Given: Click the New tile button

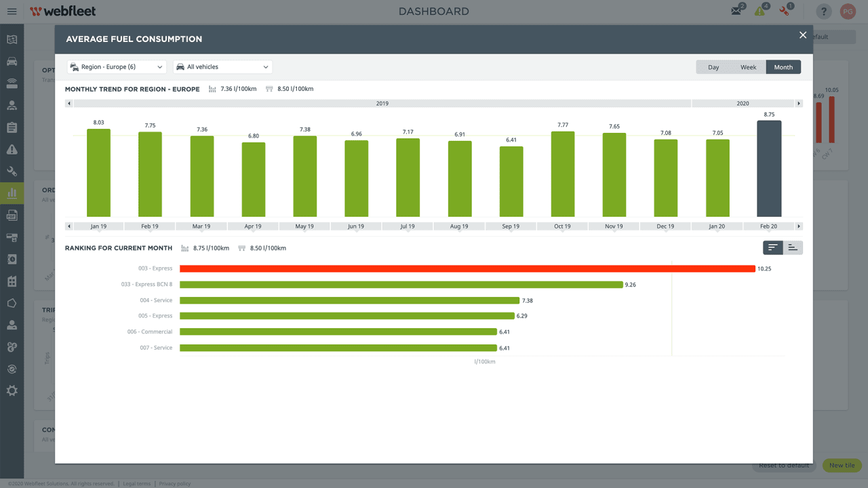Looking at the screenshot, I should (842, 466).
